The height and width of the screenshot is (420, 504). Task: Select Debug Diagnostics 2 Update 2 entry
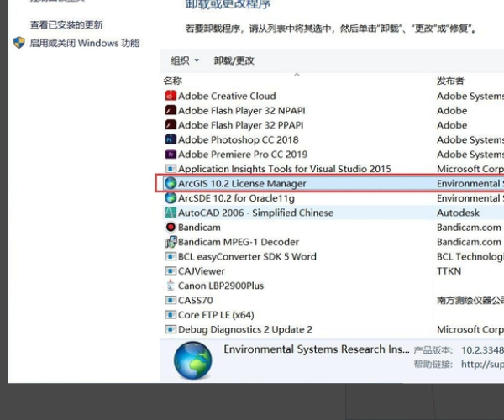tap(244, 329)
